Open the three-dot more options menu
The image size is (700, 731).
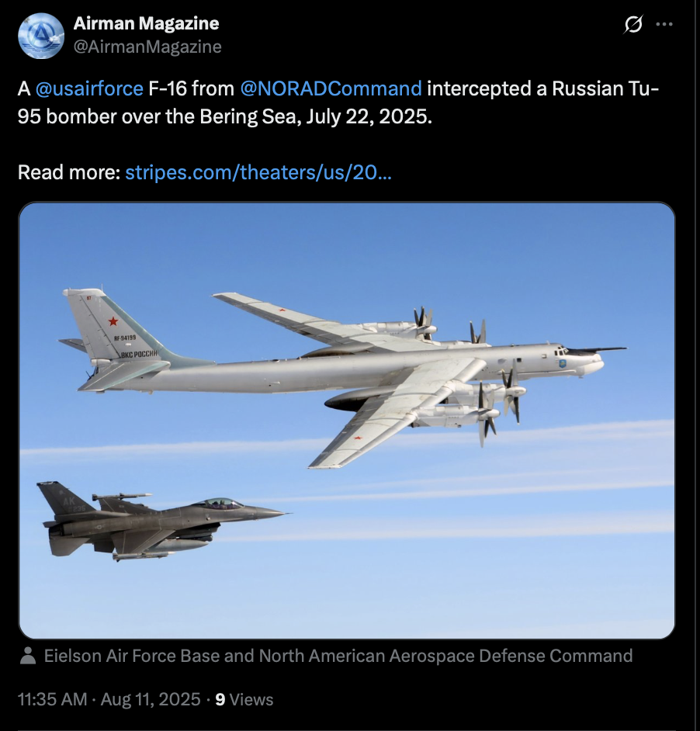(664, 24)
